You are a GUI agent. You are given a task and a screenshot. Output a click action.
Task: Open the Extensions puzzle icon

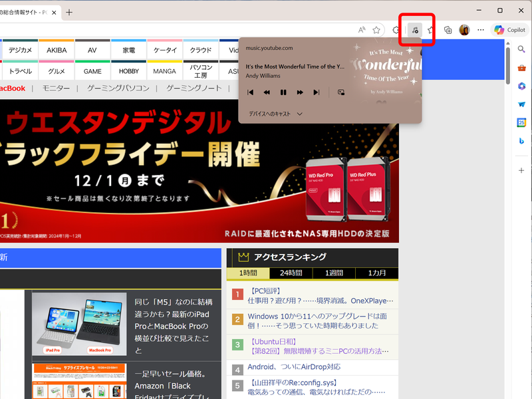tap(396, 30)
